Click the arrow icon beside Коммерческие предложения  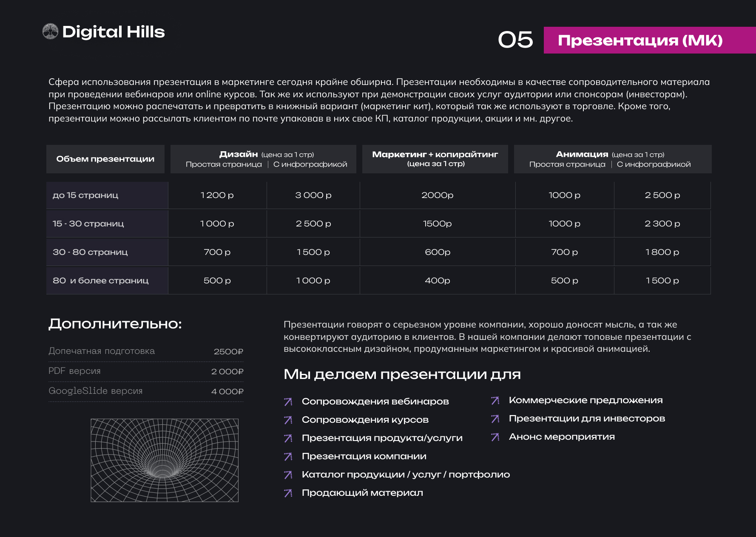[x=495, y=400]
